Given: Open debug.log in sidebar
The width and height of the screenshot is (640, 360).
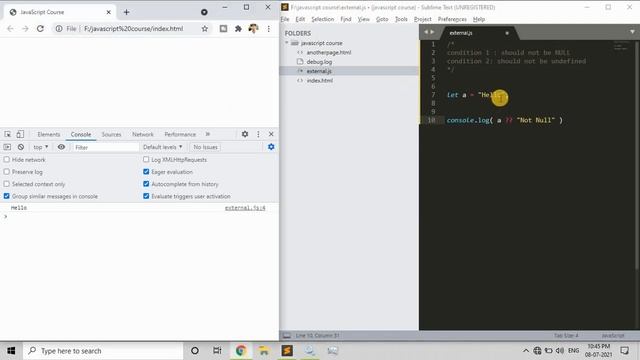Looking at the screenshot, I should coord(319,62).
